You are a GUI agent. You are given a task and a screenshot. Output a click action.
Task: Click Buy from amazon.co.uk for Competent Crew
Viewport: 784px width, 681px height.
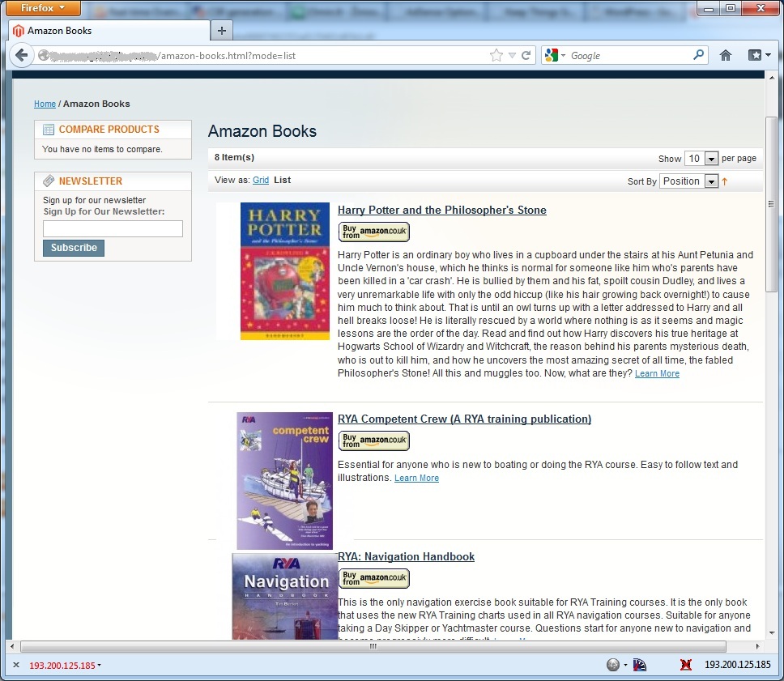pos(374,441)
